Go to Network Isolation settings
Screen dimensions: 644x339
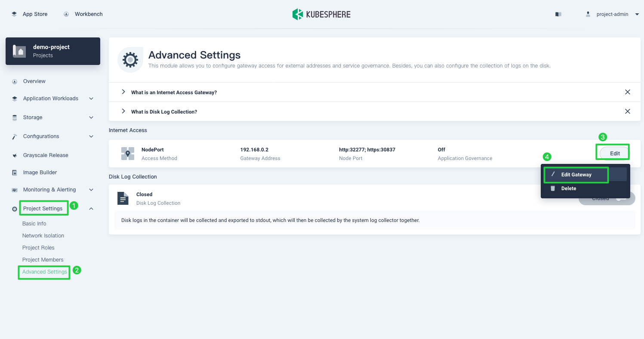pos(43,235)
